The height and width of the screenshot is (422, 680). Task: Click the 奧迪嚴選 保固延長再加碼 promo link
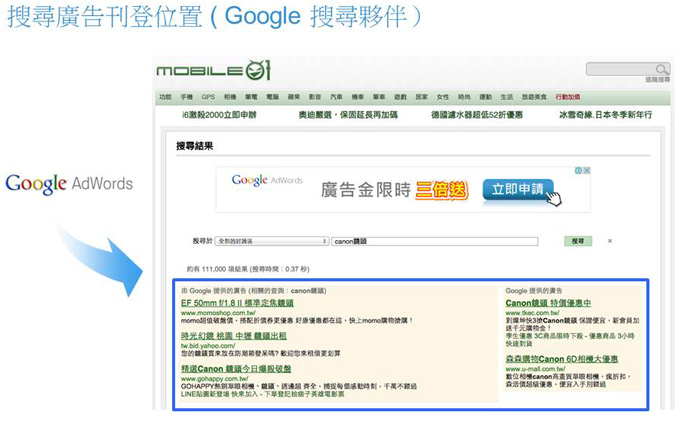coord(348,114)
